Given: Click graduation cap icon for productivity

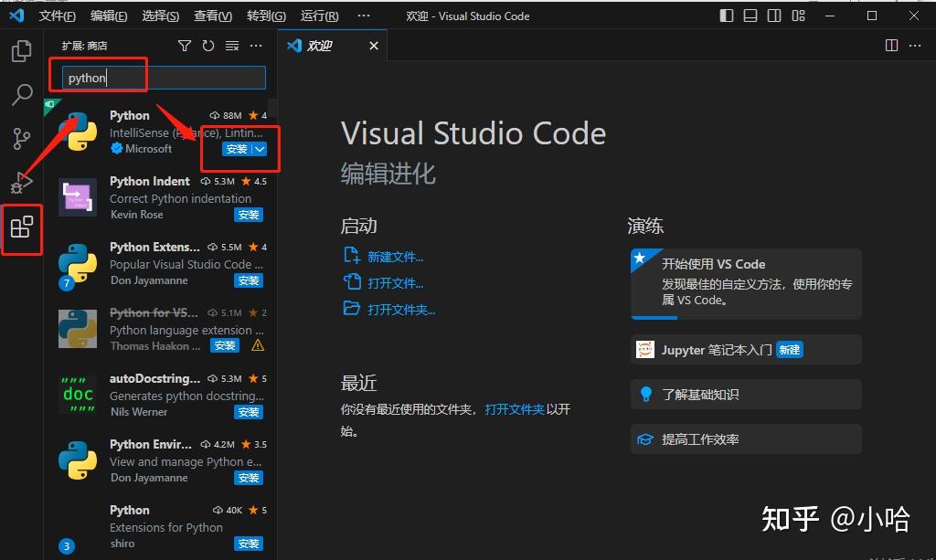Looking at the screenshot, I should (x=645, y=439).
